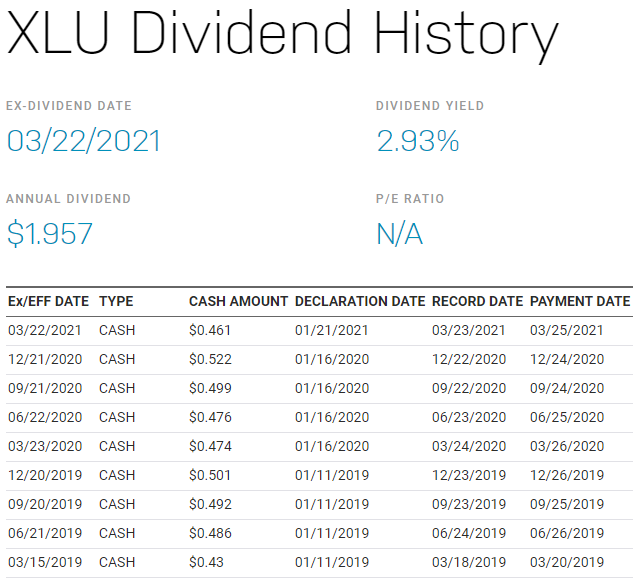Click record date 12/22/2020
The image size is (635, 578).
pos(469,359)
